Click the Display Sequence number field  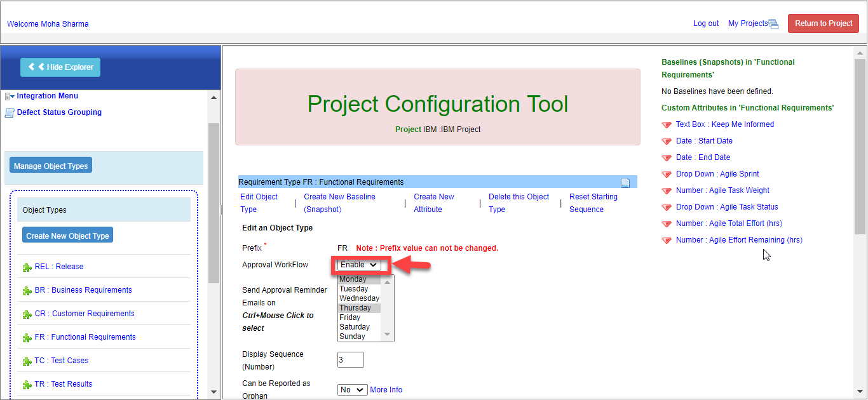point(351,360)
